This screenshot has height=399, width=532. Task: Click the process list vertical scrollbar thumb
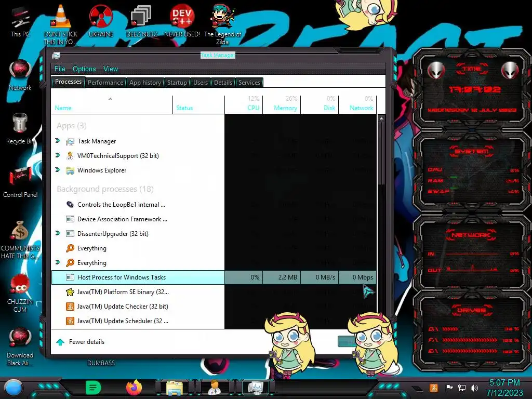coord(381,154)
